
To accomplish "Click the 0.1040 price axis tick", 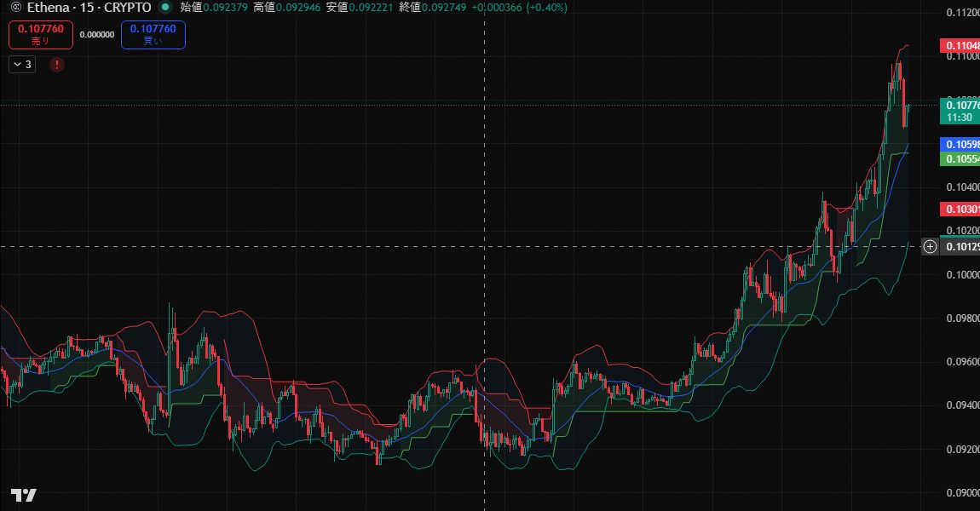I will 962,187.
